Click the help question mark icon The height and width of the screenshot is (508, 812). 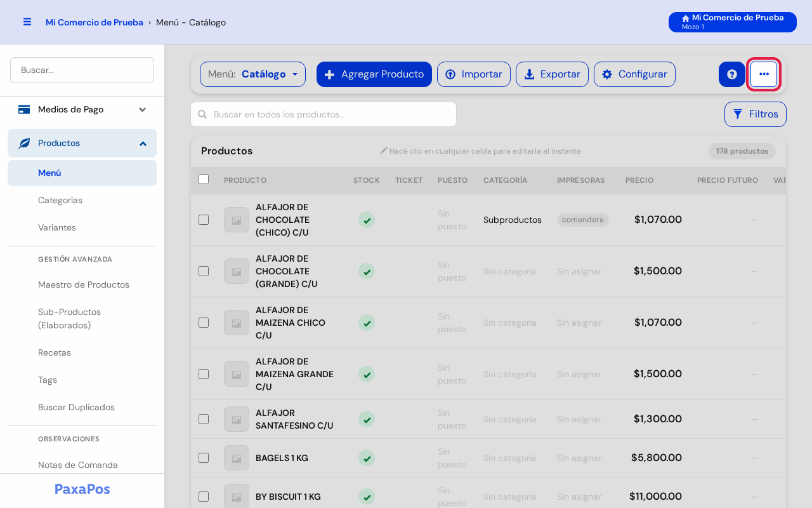click(732, 74)
